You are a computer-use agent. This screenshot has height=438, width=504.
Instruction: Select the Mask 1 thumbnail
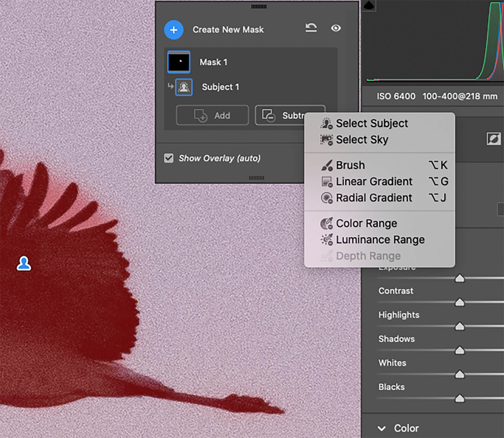(179, 62)
